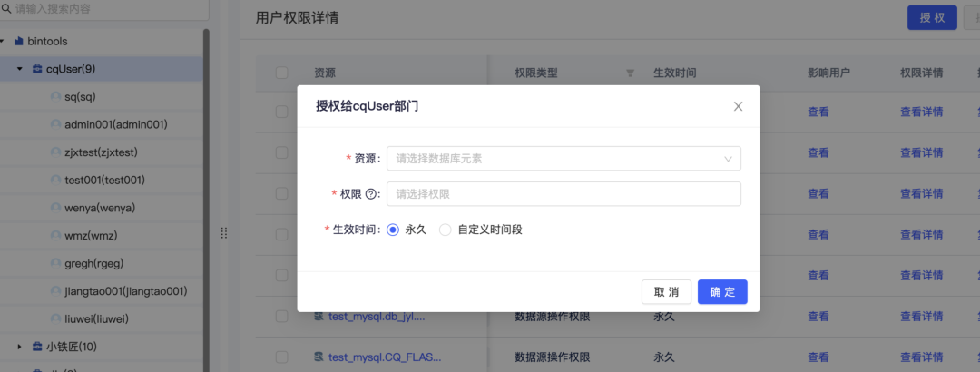Click the 用户权限详情 page title
Viewport: 980px width, 372px height.
[297, 17]
